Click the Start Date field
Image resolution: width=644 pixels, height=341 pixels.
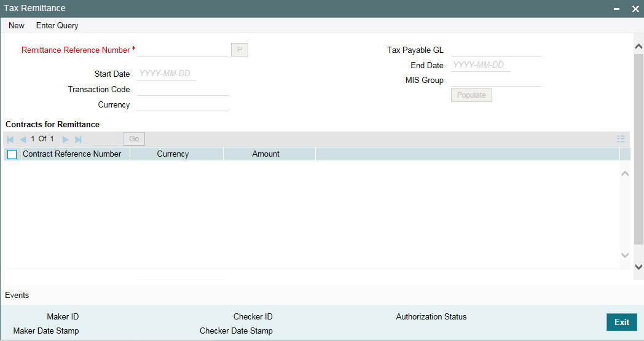tap(167, 74)
